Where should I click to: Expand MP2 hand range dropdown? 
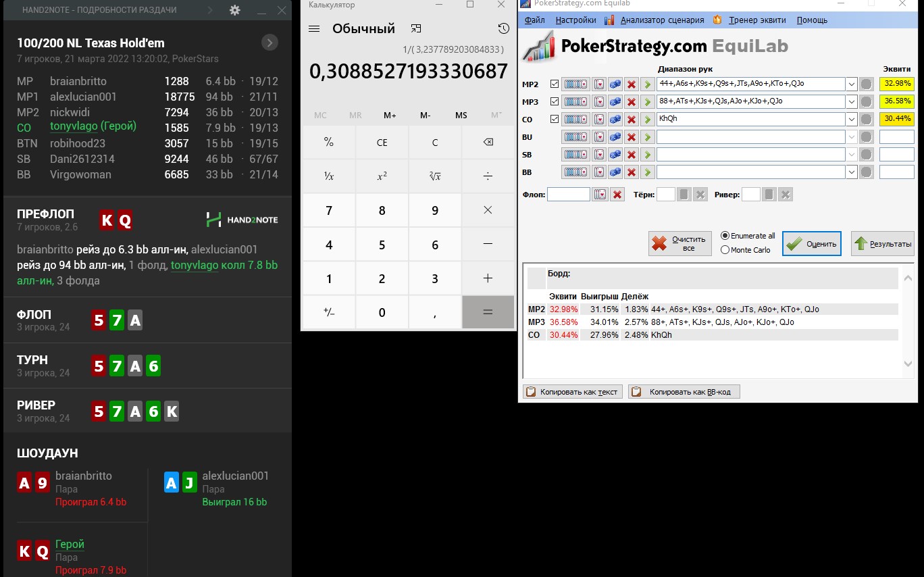coord(852,84)
